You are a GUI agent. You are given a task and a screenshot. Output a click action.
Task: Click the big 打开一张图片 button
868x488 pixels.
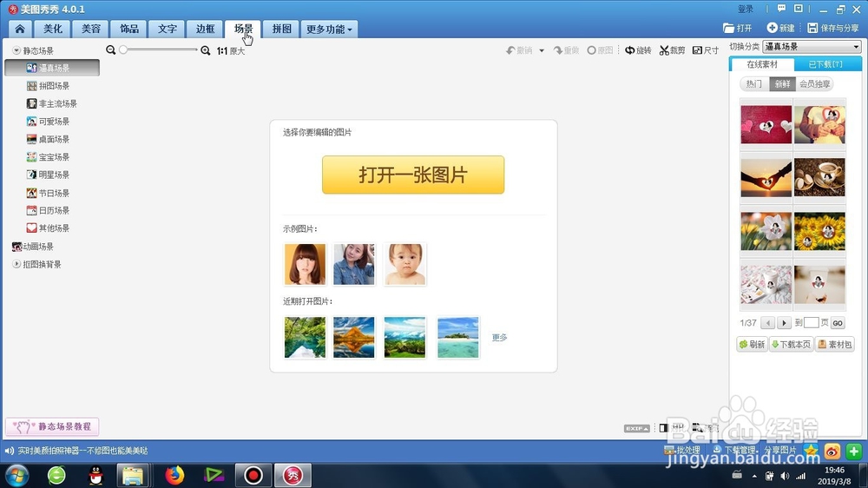(x=413, y=175)
